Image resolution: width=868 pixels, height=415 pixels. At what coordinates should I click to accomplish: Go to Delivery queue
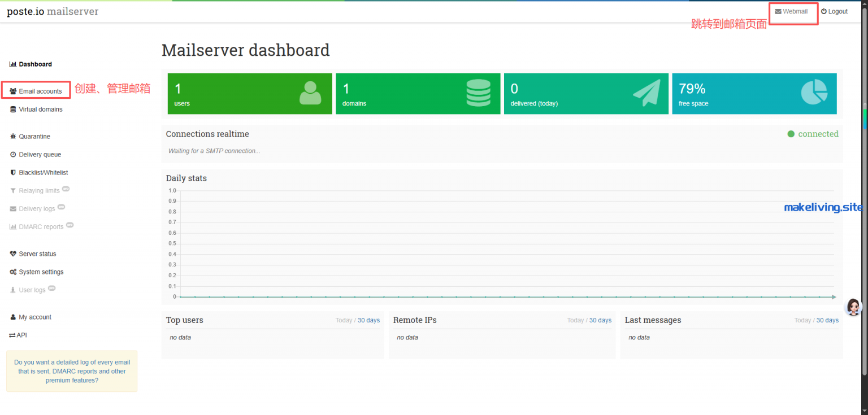pyautogui.click(x=40, y=155)
